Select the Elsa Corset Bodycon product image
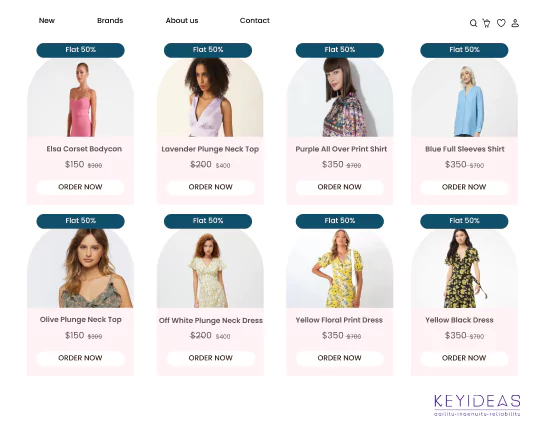This screenshot has height=426, width=540. [81, 98]
